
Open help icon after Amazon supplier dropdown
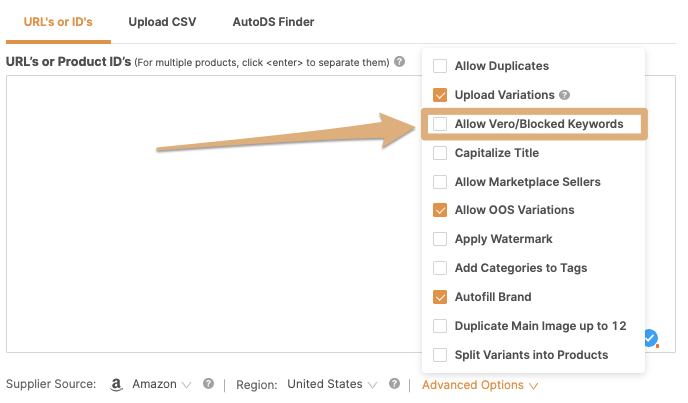(208, 384)
